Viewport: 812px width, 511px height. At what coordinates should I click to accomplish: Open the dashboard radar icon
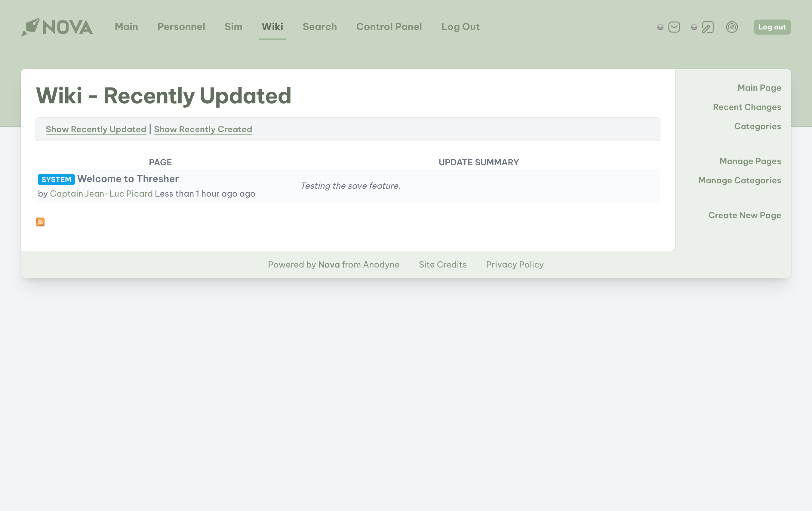732,27
